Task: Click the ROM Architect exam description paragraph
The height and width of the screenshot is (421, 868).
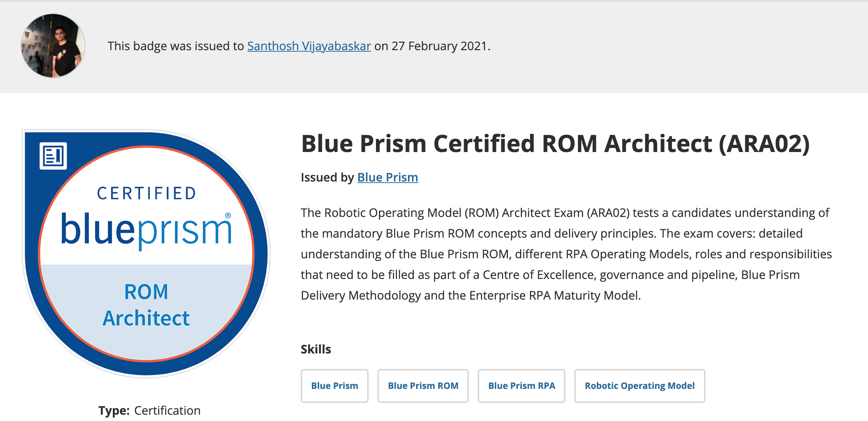Action: [x=566, y=254]
